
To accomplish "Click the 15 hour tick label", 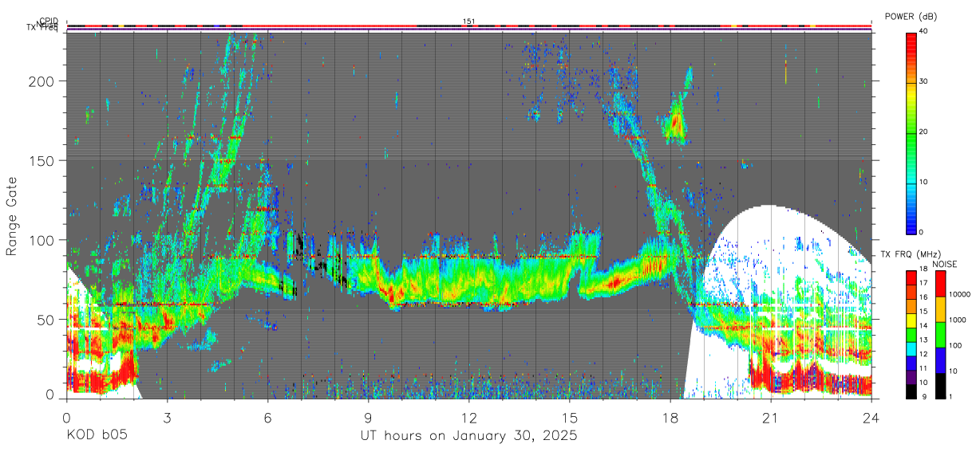I will 570,416.
